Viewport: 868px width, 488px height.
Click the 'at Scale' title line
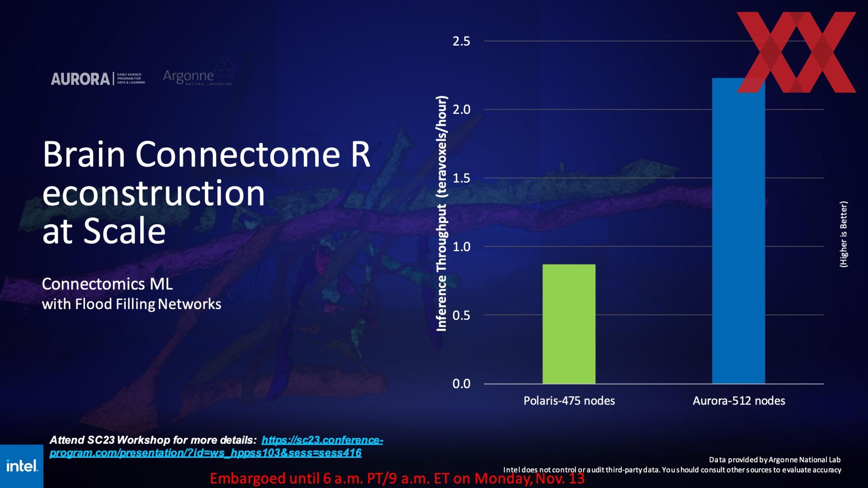pyautogui.click(x=104, y=231)
